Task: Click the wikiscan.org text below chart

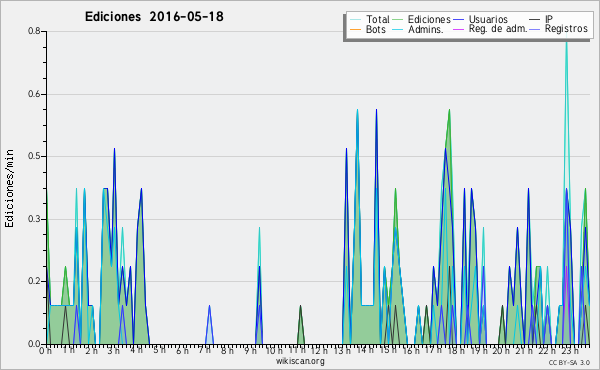Action: [300, 361]
